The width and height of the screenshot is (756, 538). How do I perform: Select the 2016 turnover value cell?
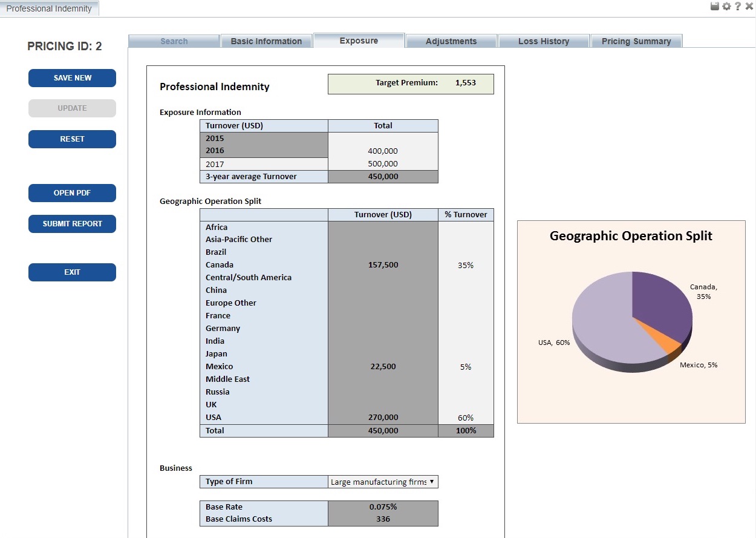tap(383, 151)
